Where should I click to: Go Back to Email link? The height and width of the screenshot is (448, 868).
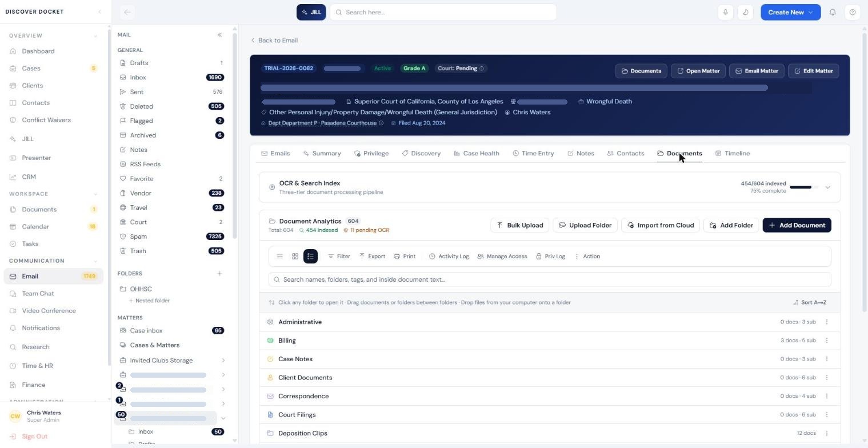pyautogui.click(x=274, y=41)
